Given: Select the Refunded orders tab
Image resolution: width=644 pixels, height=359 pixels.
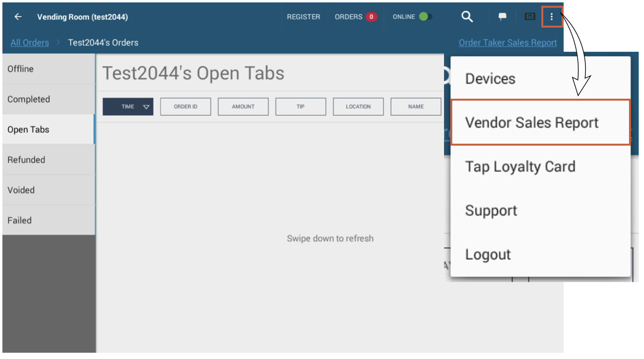Looking at the screenshot, I should pos(48,160).
